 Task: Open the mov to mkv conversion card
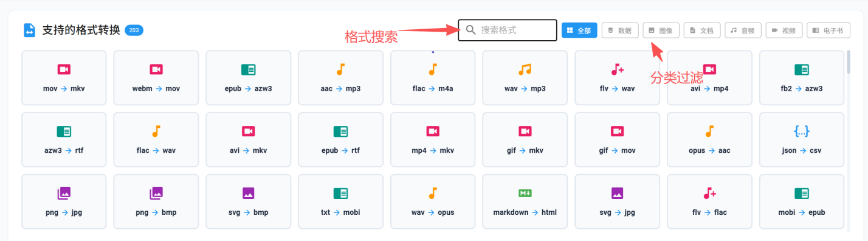click(x=64, y=78)
